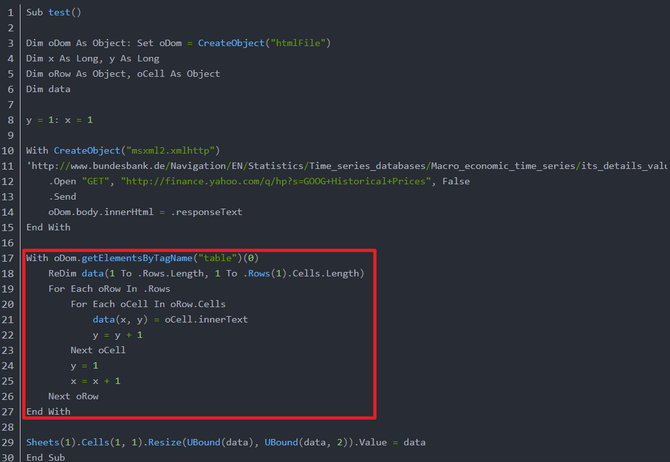Image resolution: width=670 pixels, height=462 pixels.
Task: Click 'Next oRow' on line 26
Action: [x=73, y=397]
